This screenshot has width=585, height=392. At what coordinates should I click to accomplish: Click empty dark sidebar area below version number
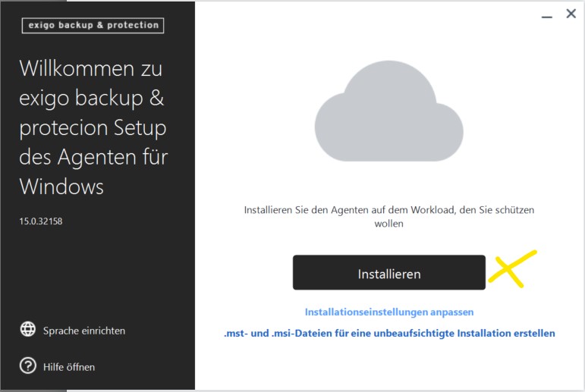97,273
